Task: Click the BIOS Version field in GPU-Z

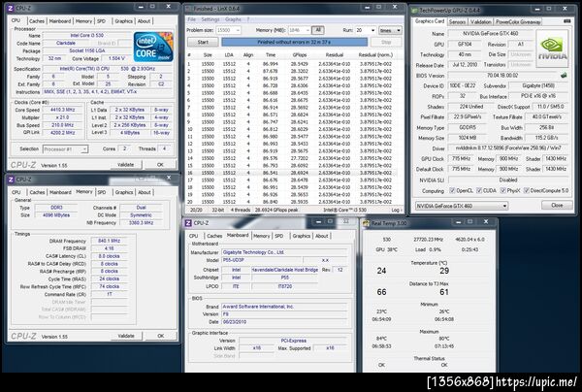Action: pyautogui.click(x=502, y=76)
